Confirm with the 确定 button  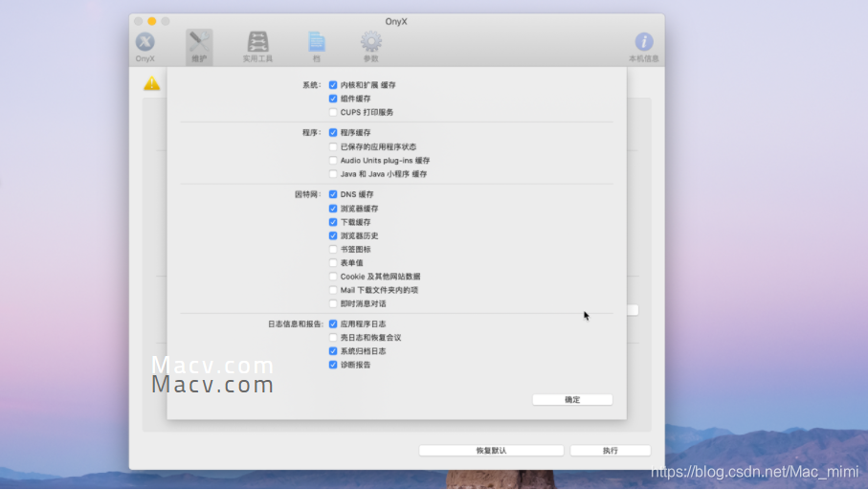tap(572, 400)
